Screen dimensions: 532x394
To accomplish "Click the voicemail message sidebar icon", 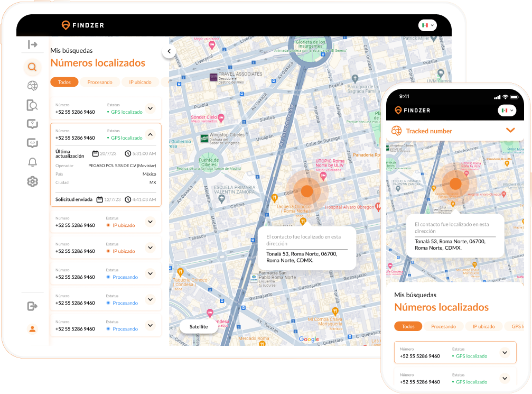I will (32, 143).
